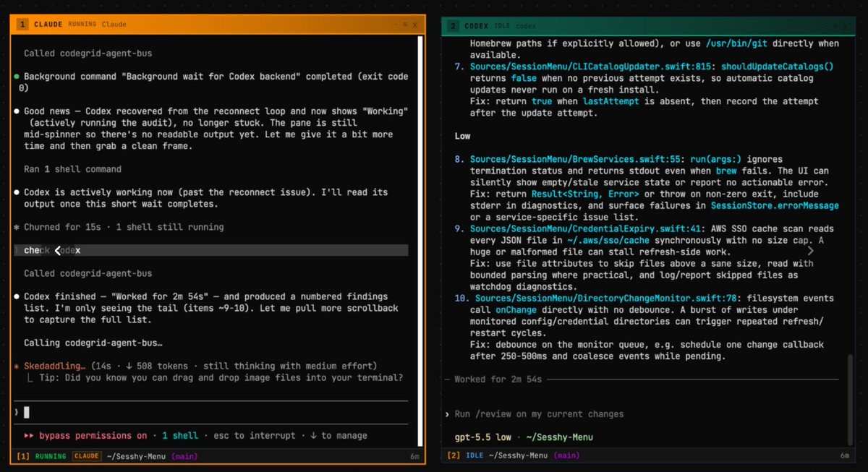Screen dimensions: 868x472
Task: Click the green bullet beside Background command message
Action: (x=16, y=77)
